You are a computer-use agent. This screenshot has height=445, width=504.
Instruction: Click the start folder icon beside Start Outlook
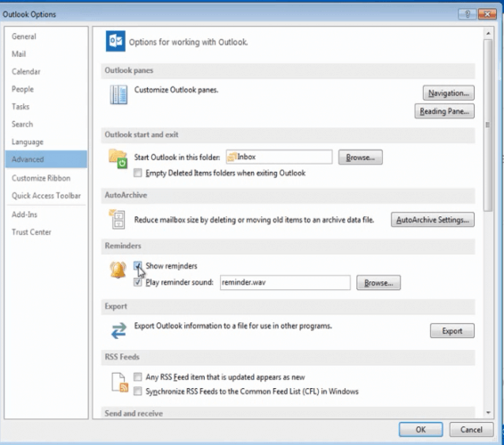[118, 158]
